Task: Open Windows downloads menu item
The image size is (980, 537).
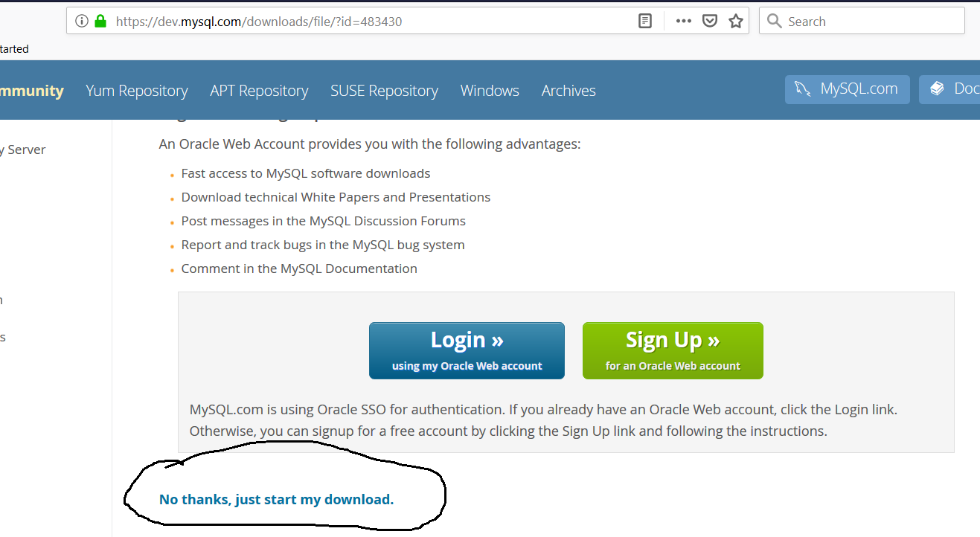Action: pyautogui.click(x=490, y=91)
